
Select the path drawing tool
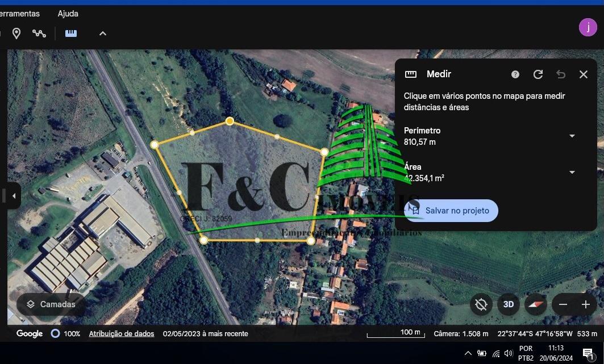point(39,33)
